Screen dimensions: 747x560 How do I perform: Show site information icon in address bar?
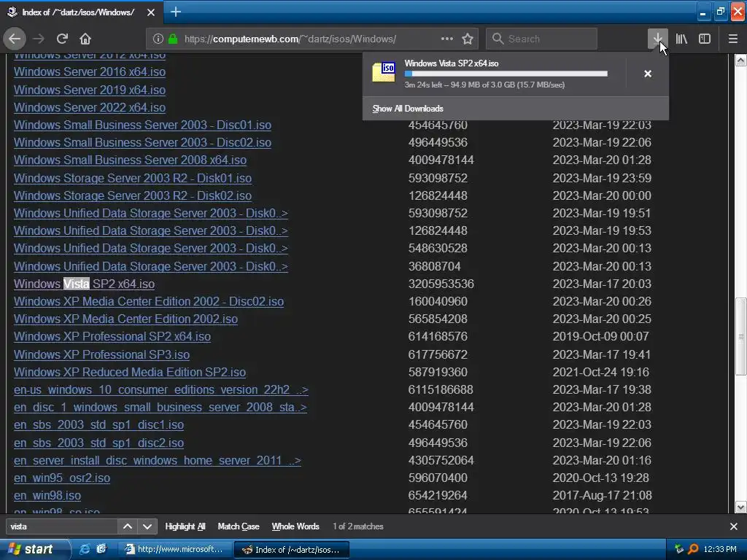point(158,39)
